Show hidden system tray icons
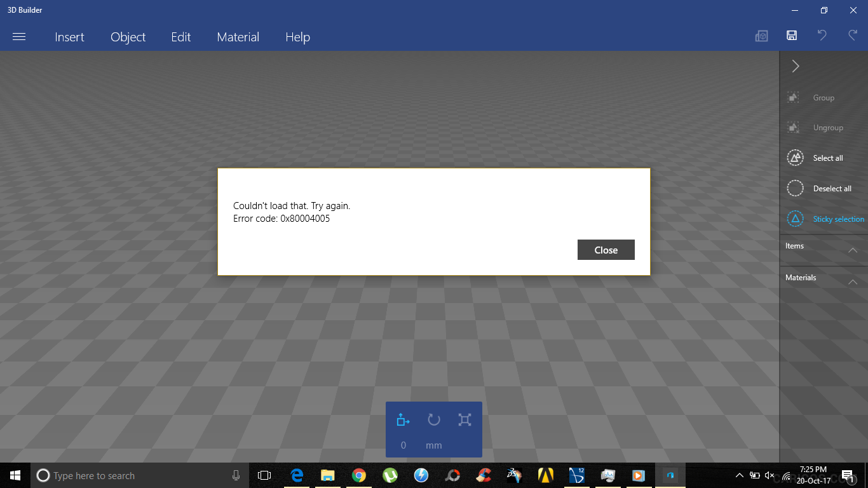The width and height of the screenshot is (868, 488). tap(739, 475)
